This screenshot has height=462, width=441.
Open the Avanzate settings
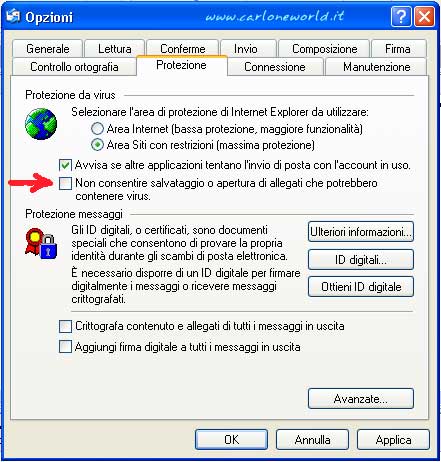361,398
